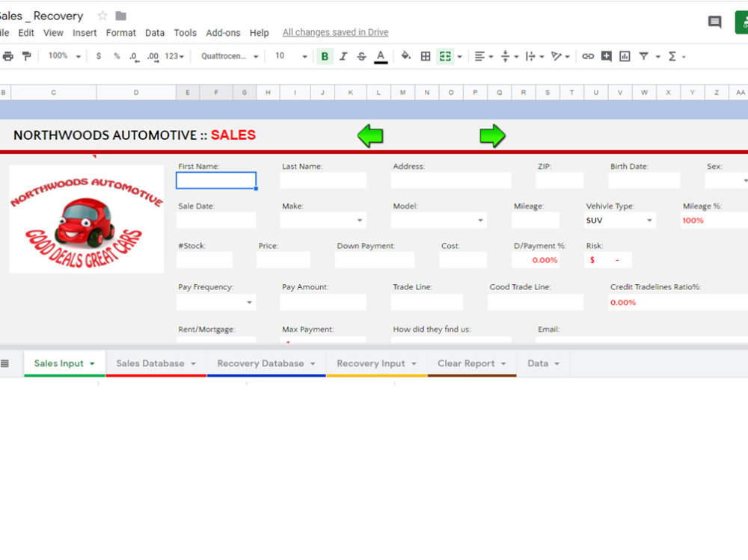Open horizontal align options
Image resolution: width=748 pixels, height=560 pixels.
[483, 56]
